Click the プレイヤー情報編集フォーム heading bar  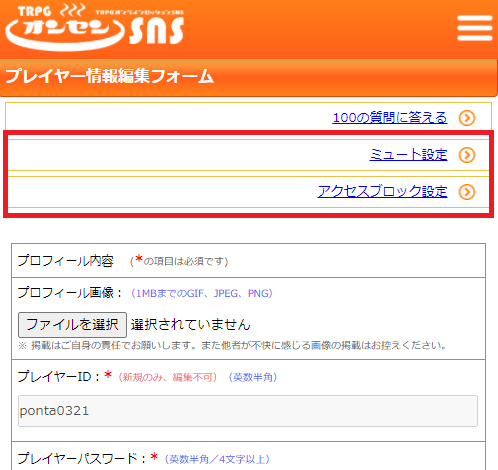coord(249,77)
